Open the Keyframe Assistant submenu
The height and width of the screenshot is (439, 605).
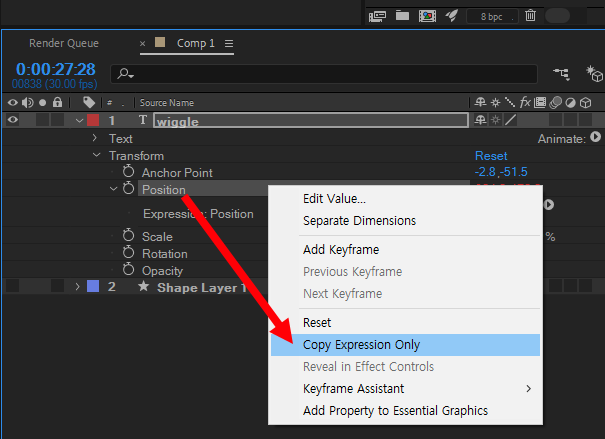405,388
